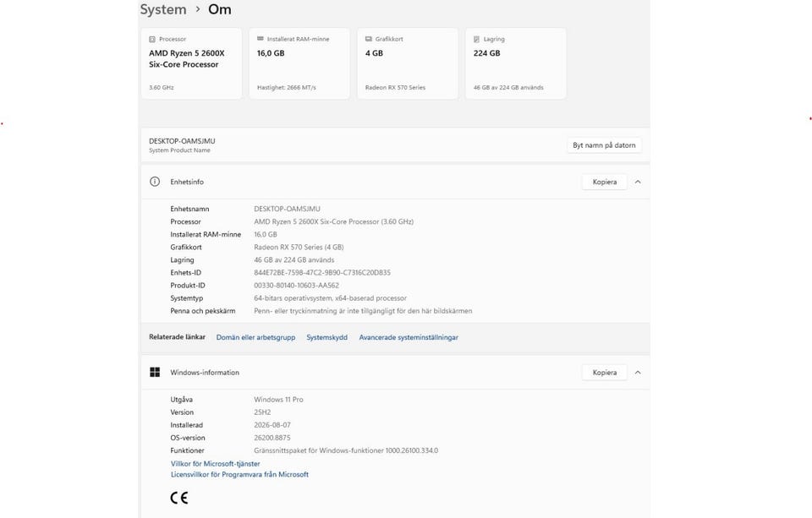Viewport: 812px width, 518px height.
Task: Open the Systemskydd link
Action: click(x=326, y=337)
